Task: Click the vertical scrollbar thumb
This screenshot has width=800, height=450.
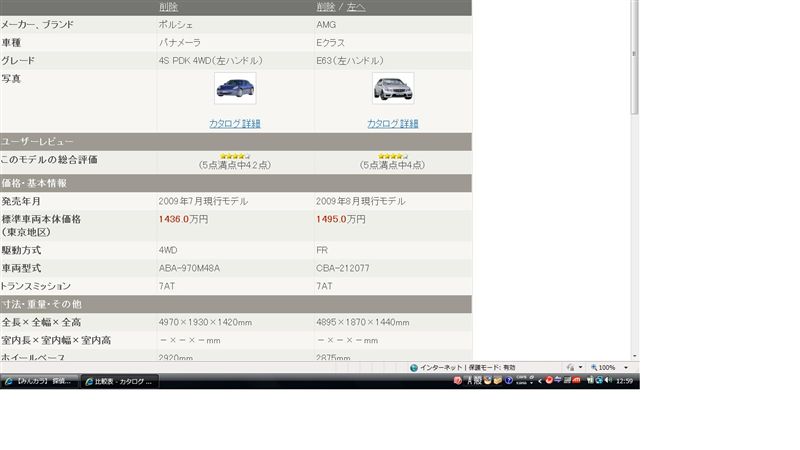Action: click(635, 56)
